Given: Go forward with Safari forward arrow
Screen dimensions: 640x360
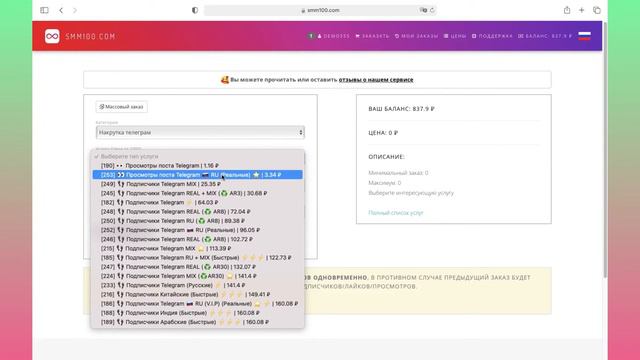Looking at the screenshot, I should tap(75, 10).
